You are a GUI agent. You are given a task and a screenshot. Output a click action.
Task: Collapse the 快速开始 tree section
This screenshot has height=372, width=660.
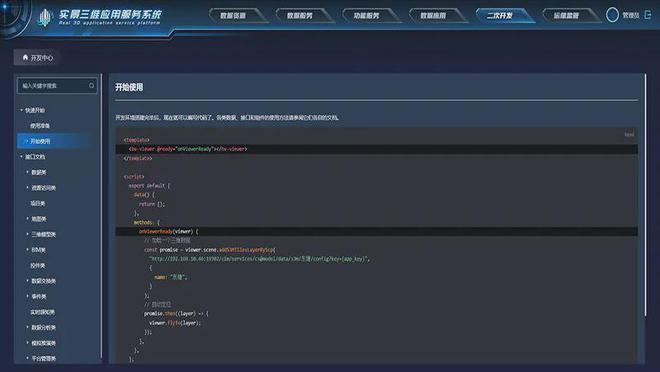click(21, 110)
